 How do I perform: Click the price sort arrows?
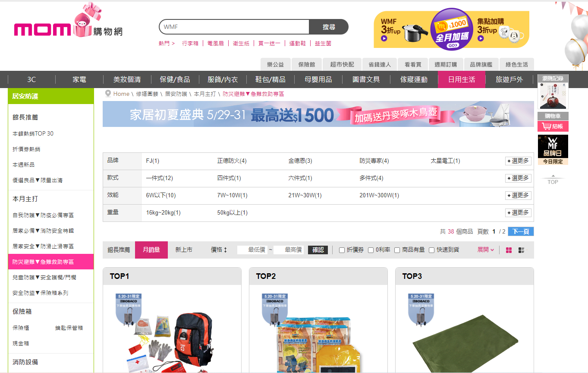coord(225,250)
